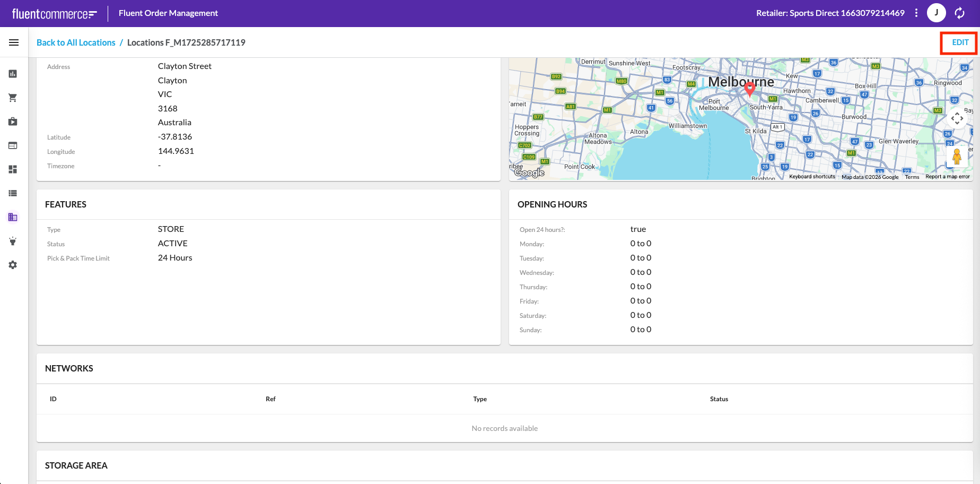Click Report a map error link
This screenshot has width=980, height=484.
(947, 177)
